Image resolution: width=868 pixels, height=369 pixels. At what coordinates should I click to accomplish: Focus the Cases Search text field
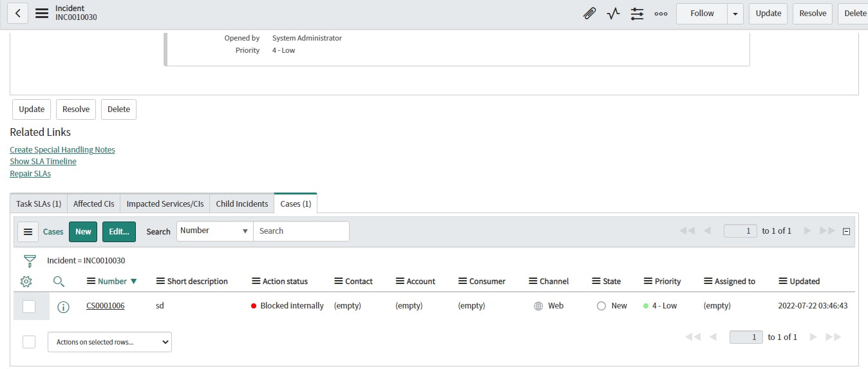click(301, 231)
